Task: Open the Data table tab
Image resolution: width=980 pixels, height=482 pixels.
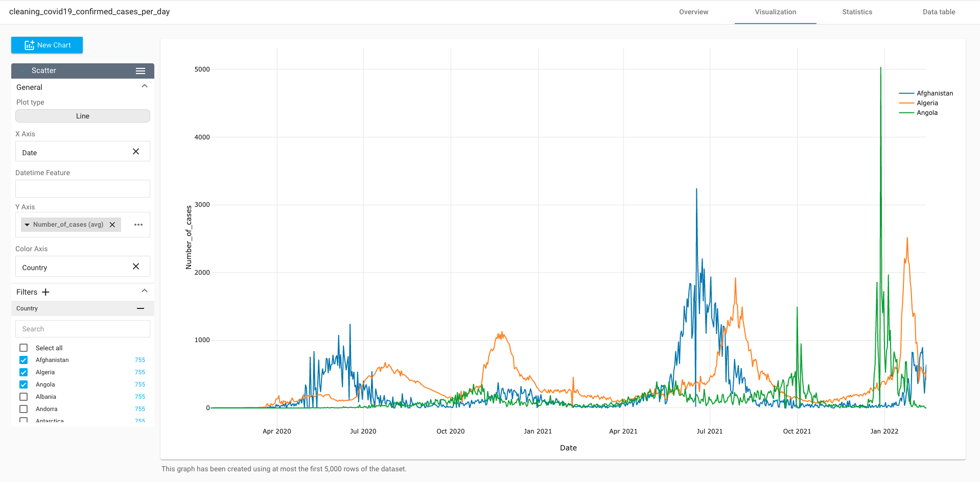Action: coord(939,12)
